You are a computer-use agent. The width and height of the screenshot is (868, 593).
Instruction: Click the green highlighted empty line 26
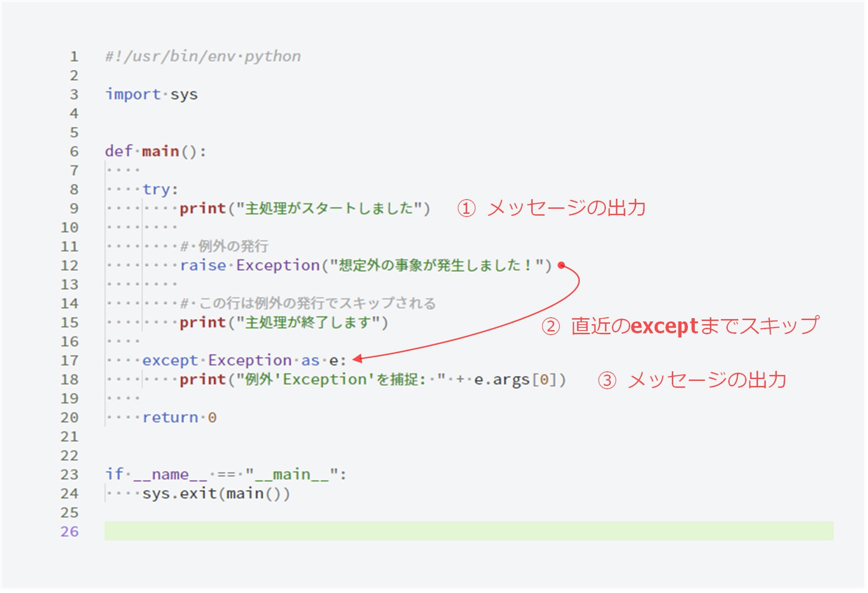[x=424, y=531]
